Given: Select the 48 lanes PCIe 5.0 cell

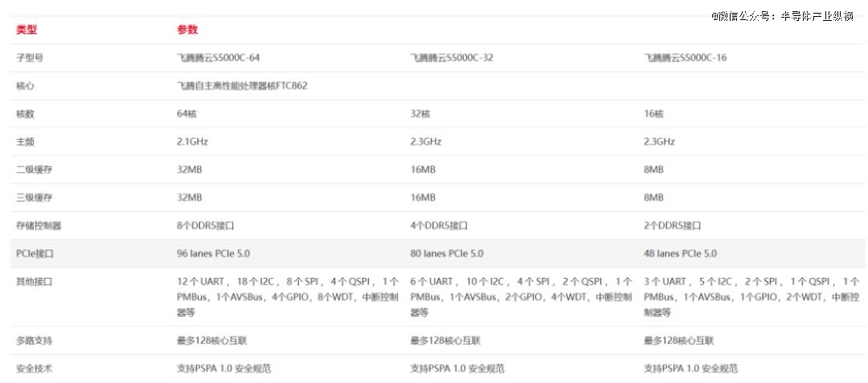Looking at the screenshot, I should [681, 255].
